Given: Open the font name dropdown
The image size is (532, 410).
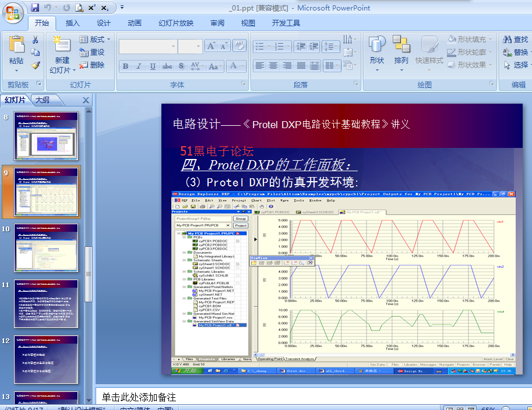Looking at the screenshot, I should 173,46.
